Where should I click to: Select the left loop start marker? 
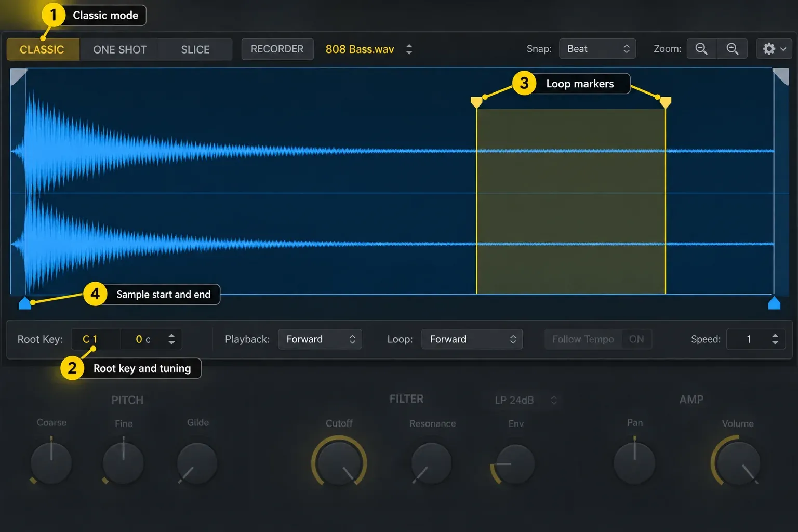click(476, 102)
